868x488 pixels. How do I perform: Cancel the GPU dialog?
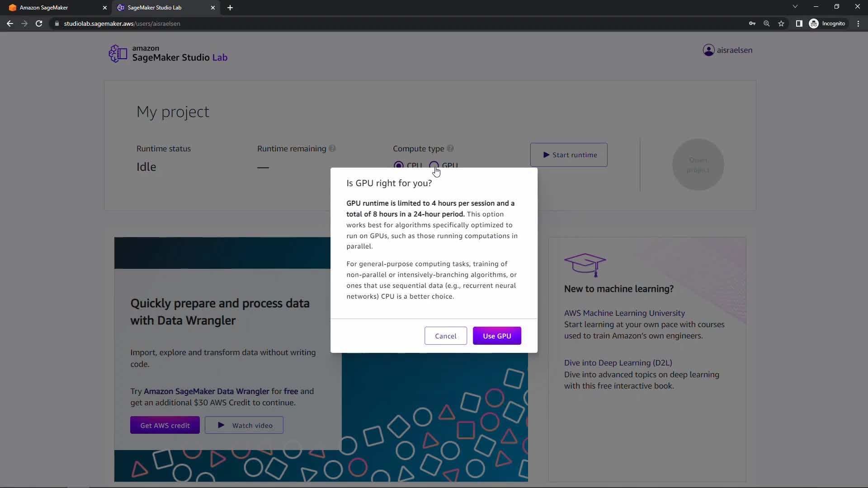(445, 336)
